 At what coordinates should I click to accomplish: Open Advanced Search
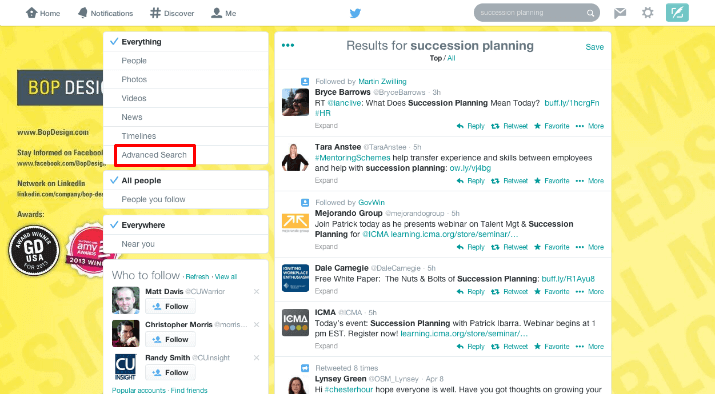(154, 155)
